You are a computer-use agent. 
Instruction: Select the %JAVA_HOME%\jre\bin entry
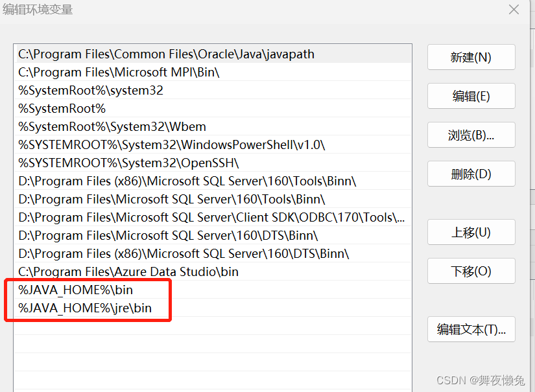coord(213,308)
